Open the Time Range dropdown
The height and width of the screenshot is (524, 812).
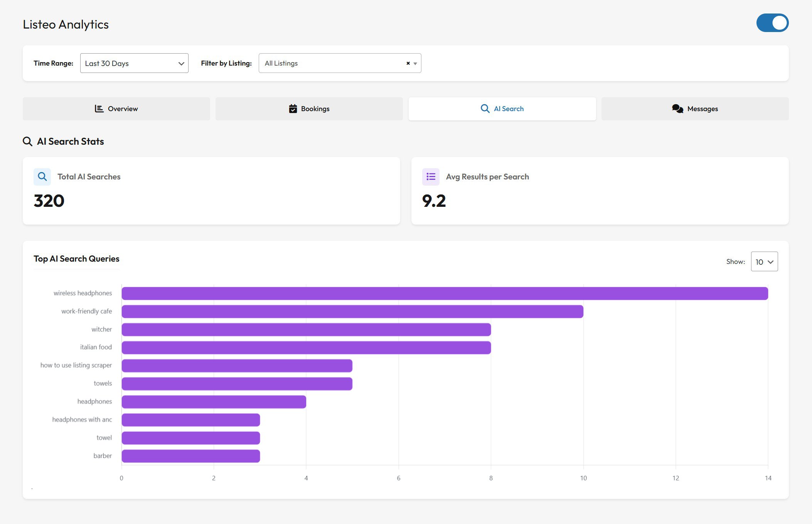point(134,63)
